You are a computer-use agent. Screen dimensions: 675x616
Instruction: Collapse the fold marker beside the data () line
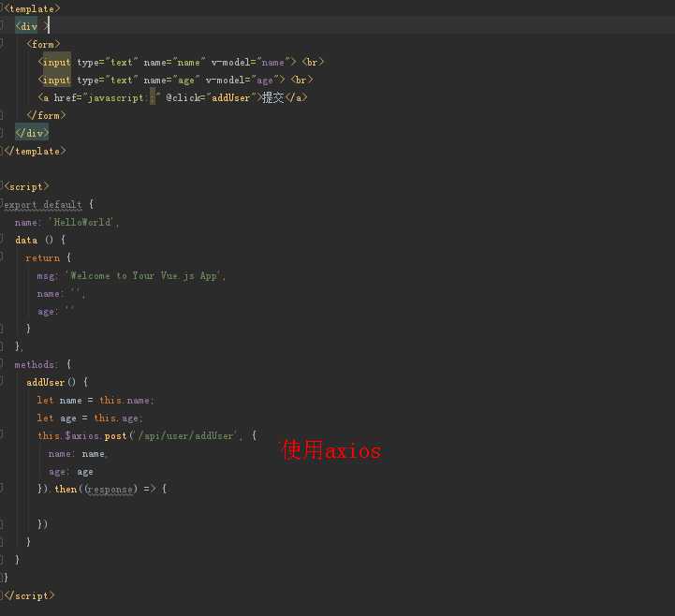pos(2,241)
